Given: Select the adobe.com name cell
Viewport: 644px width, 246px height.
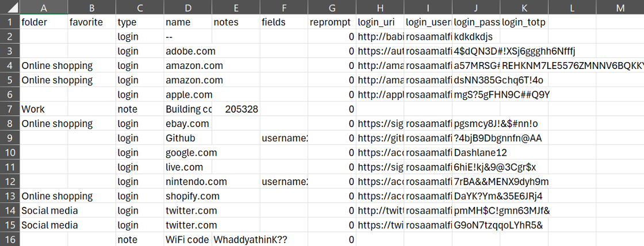Looking at the screenshot, I should 187,51.
